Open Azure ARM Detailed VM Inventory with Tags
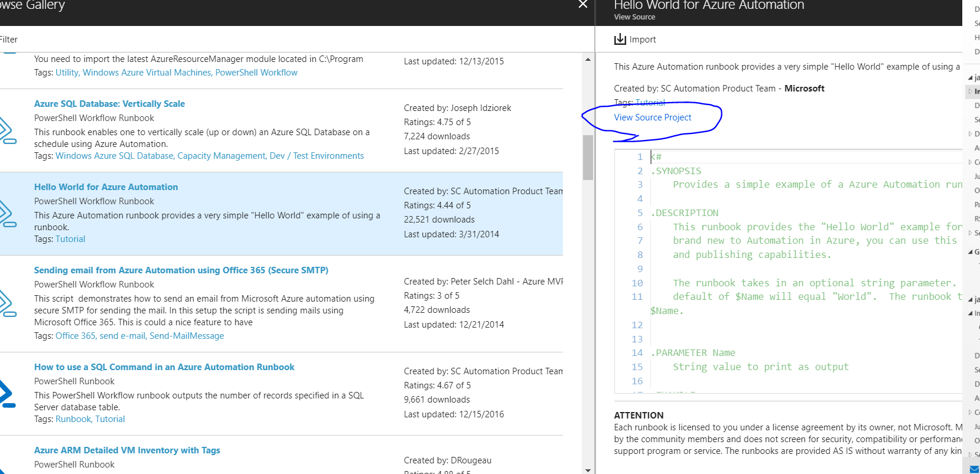Image resolution: width=980 pixels, height=474 pixels. (x=127, y=450)
